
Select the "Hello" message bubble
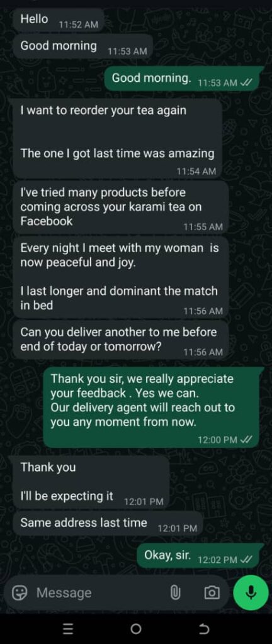[x=59, y=20]
